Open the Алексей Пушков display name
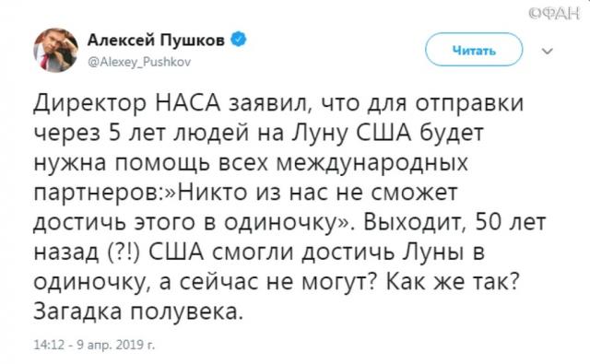The height and width of the screenshot is (364, 590). point(156,39)
